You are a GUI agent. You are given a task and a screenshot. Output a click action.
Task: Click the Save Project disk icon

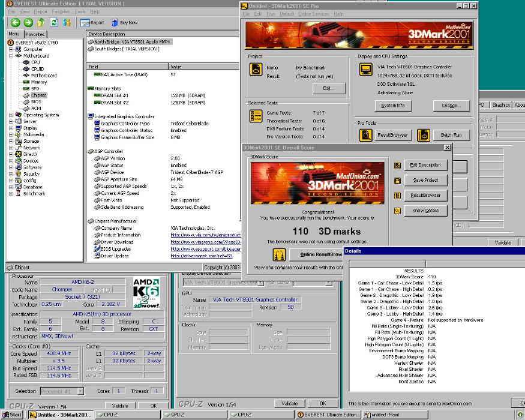(397, 181)
